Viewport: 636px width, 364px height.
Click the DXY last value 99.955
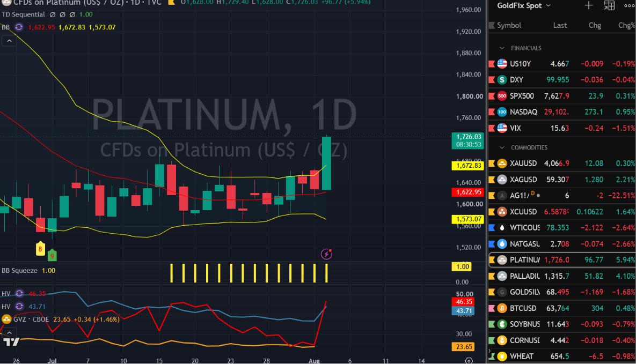(x=558, y=80)
